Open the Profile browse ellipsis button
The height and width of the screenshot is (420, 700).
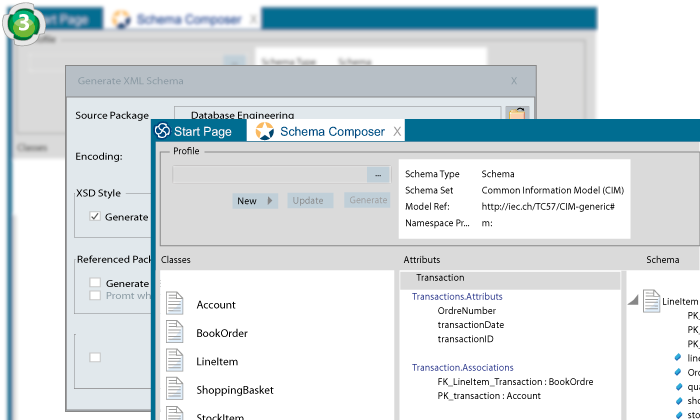pos(377,174)
